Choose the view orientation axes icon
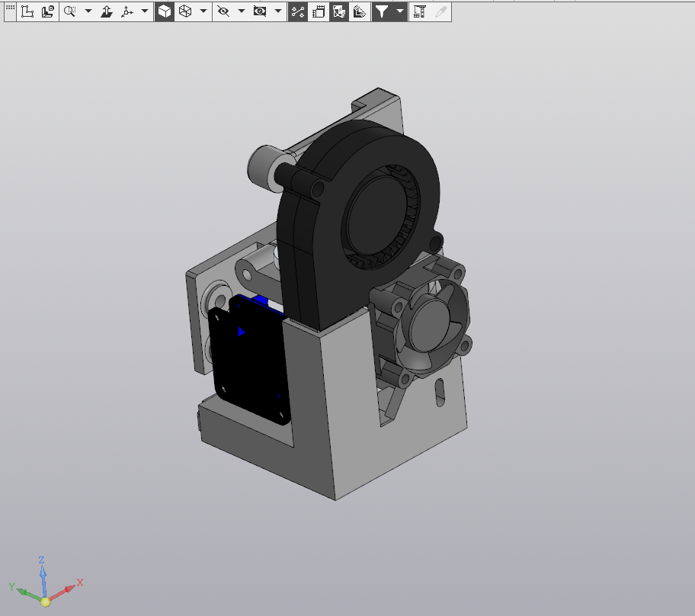 [x=128, y=11]
